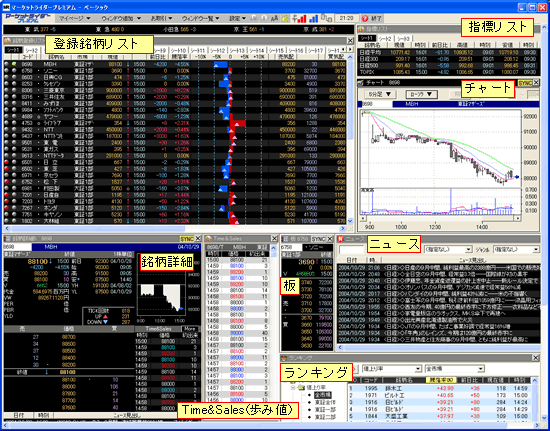The image size is (550, 431).
Task: Open the ウィンドウ追加 menu
Action: [x=121, y=18]
